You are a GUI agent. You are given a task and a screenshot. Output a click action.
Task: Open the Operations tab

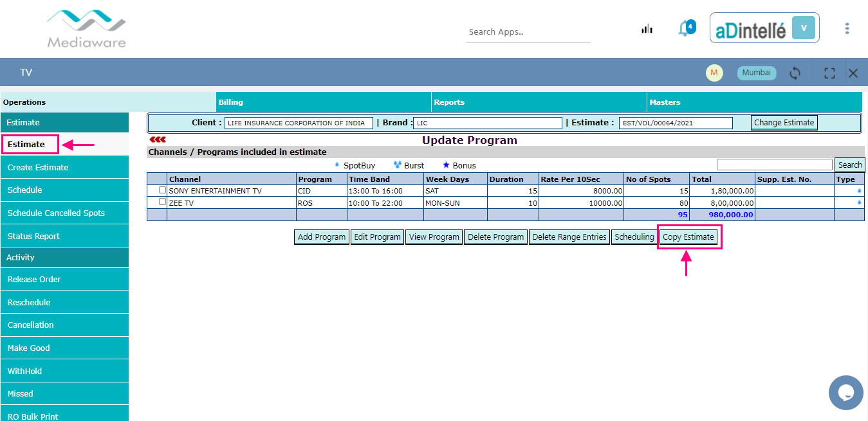pos(108,102)
